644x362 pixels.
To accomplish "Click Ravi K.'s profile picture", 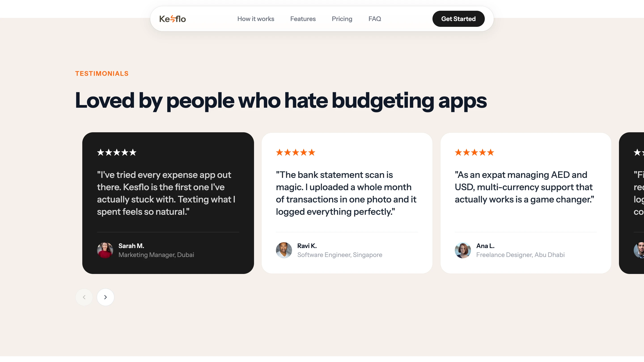I will pos(284,250).
